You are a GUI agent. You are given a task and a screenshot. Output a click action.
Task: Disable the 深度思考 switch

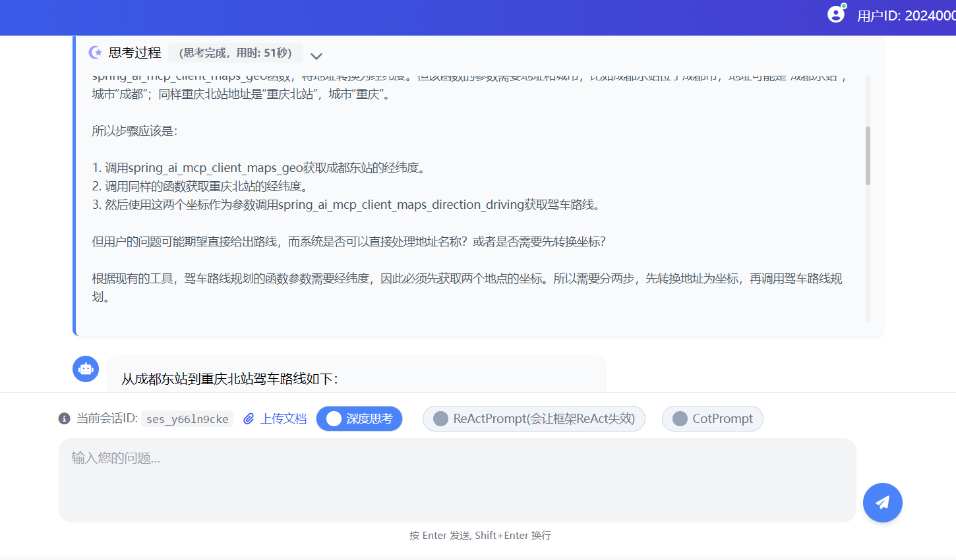coord(359,418)
